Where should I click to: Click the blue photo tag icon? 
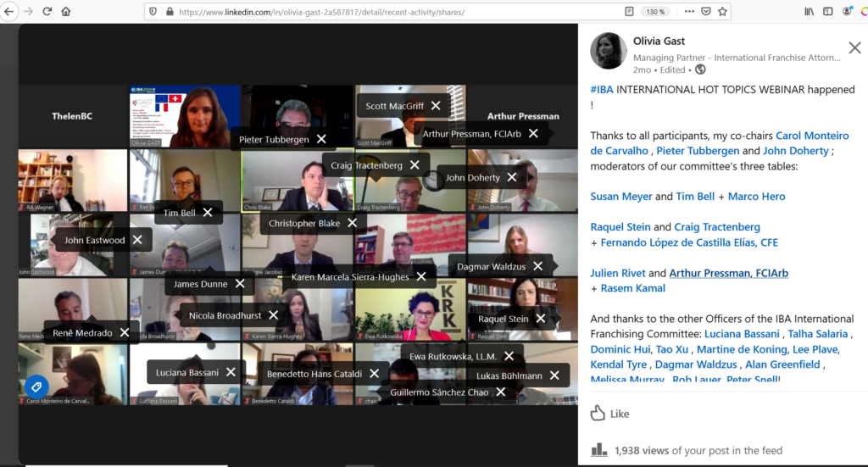36,386
